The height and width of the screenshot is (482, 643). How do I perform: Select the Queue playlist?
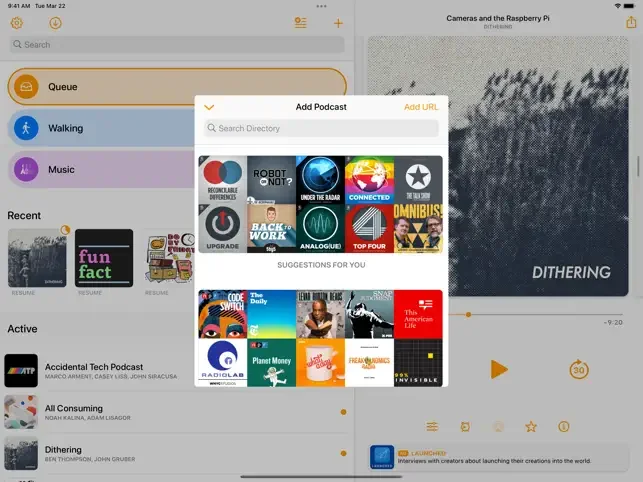pos(177,87)
